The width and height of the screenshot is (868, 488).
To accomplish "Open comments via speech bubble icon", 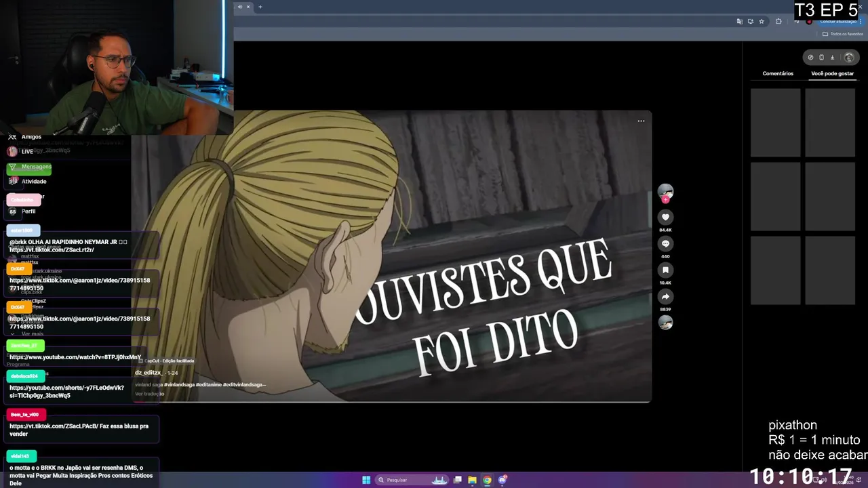I will point(665,244).
